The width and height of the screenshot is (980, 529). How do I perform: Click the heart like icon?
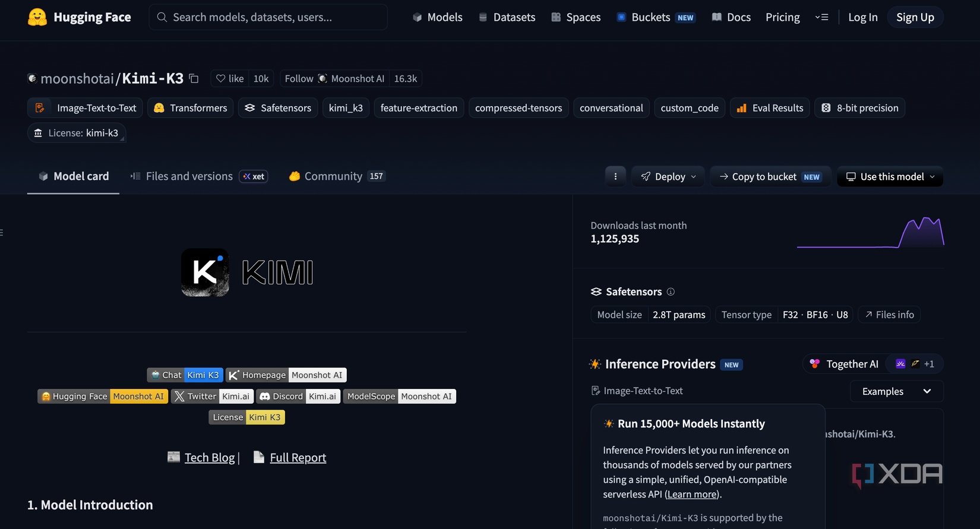(220, 78)
